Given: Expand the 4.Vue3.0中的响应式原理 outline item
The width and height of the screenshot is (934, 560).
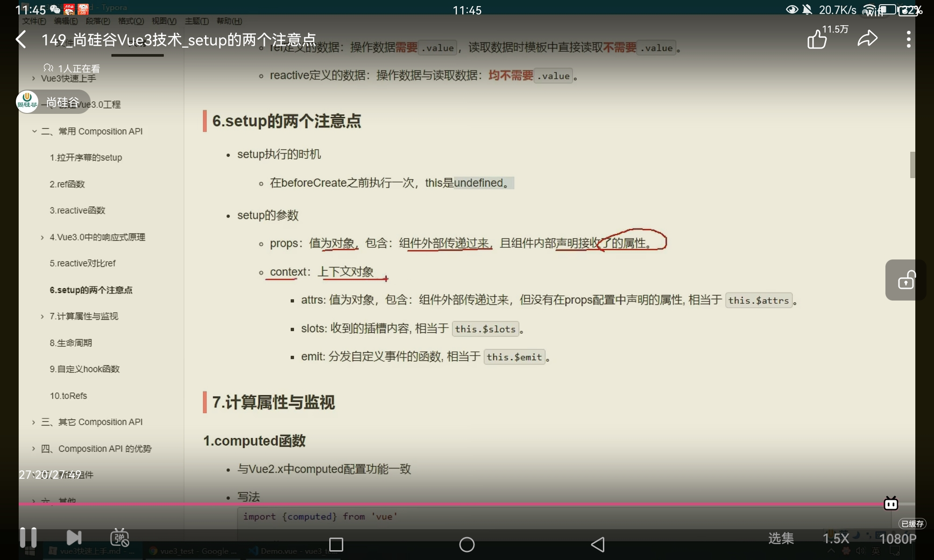Looking at the screenshot, I should (x=42, y=238).
